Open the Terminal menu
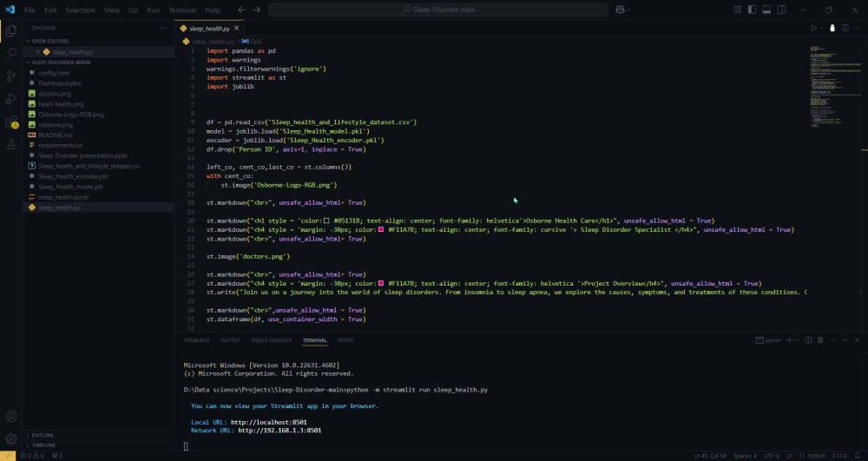 click(x=182, y=10)
